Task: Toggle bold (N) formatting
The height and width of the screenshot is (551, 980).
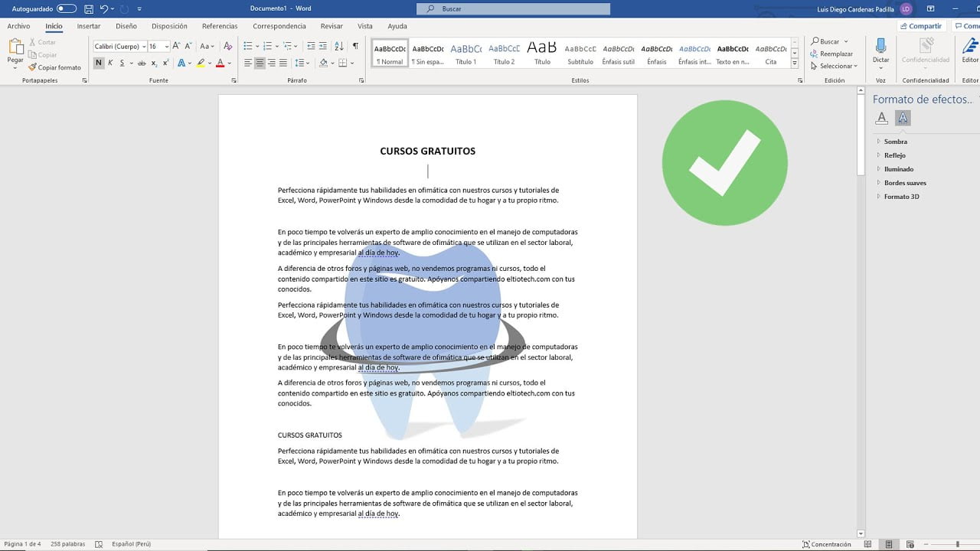Action: 99,63
